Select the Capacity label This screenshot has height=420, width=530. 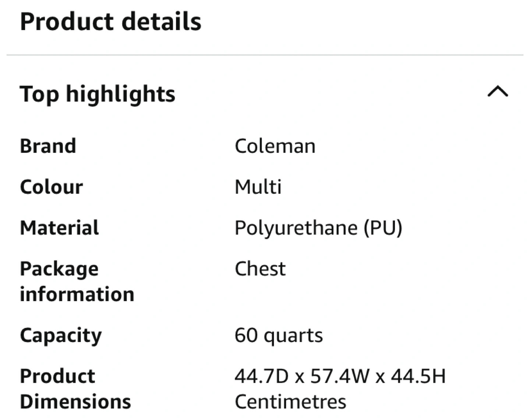click(x=61, y=335)
